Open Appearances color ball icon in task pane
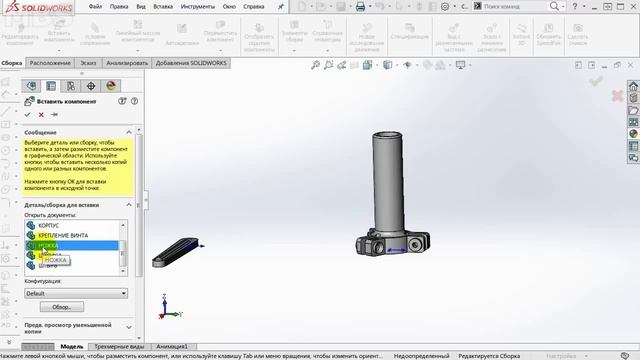 pyautogui.click(x=633, y=134)
